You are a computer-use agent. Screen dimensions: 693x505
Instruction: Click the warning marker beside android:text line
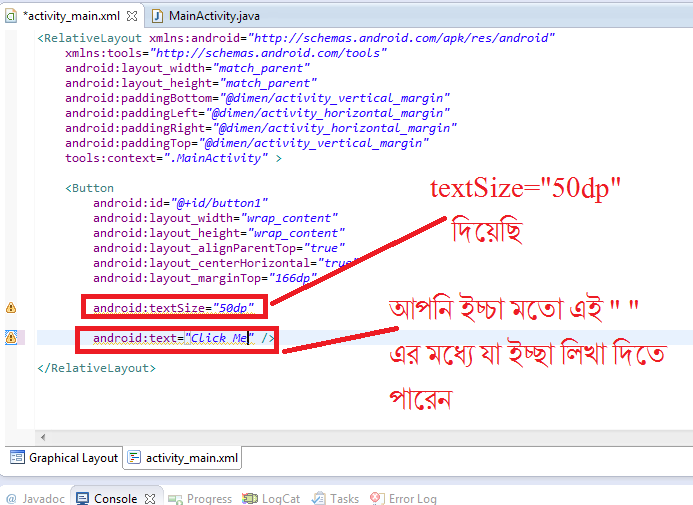[x=11, y=338]
